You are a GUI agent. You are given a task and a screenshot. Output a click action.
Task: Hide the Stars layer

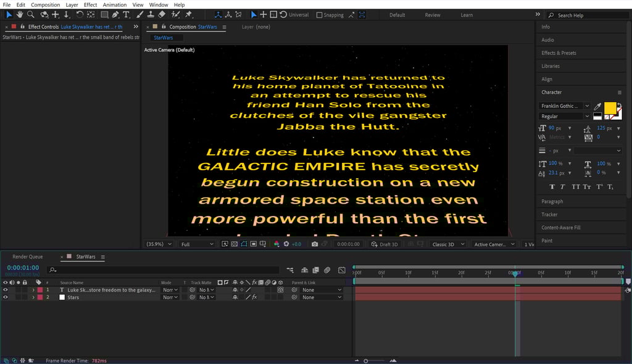5,297
